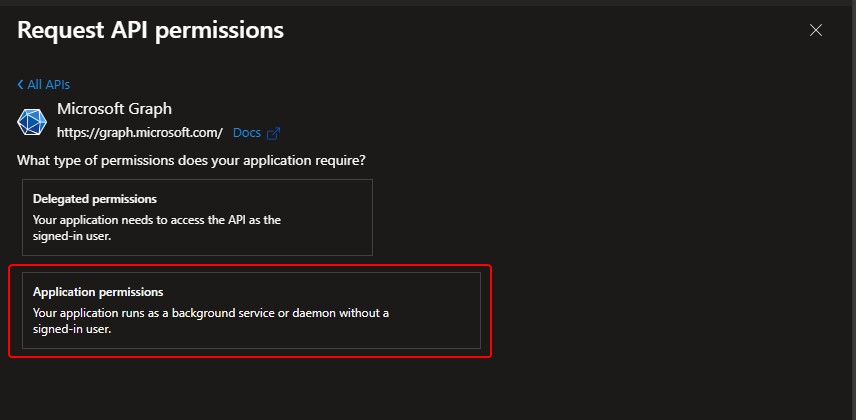The image size is (856, 420).
Task: Click the 'What type of permissions' question text
Action: click(x=191, y=160)
